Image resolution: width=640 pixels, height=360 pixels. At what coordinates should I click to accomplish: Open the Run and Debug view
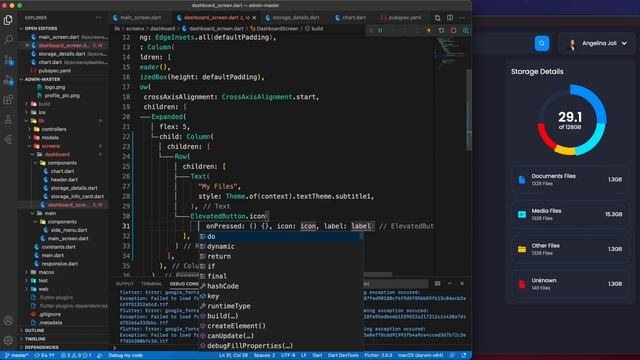tap(8, 80)
